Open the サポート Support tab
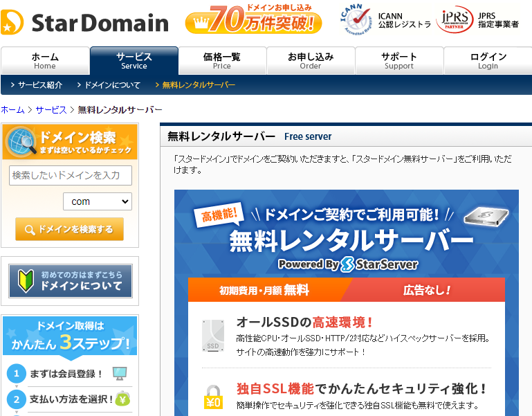532x416 pixels. coord(399,60)
